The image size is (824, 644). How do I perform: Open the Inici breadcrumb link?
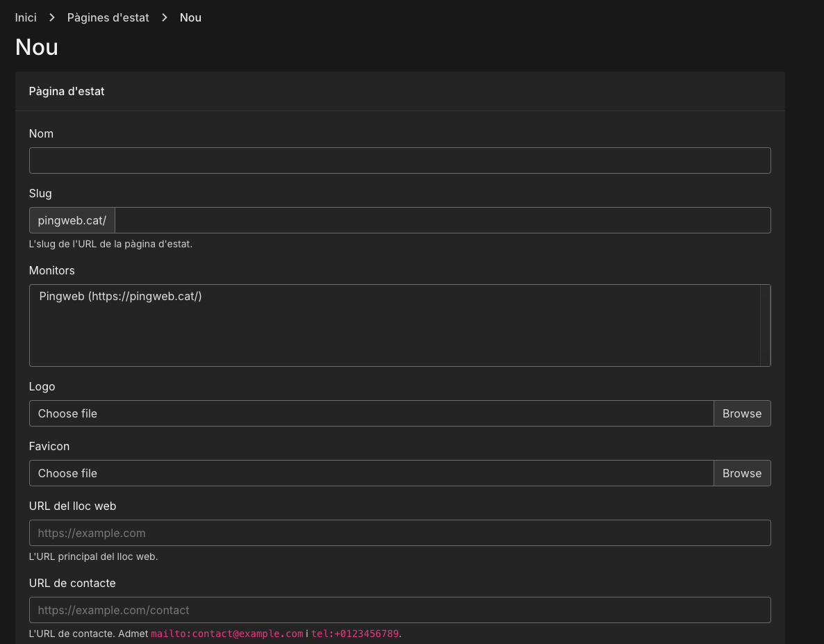coord(26,17)
